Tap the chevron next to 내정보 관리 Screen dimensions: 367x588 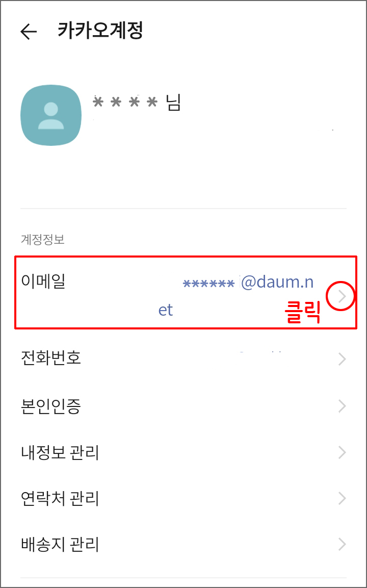point(342,453)
